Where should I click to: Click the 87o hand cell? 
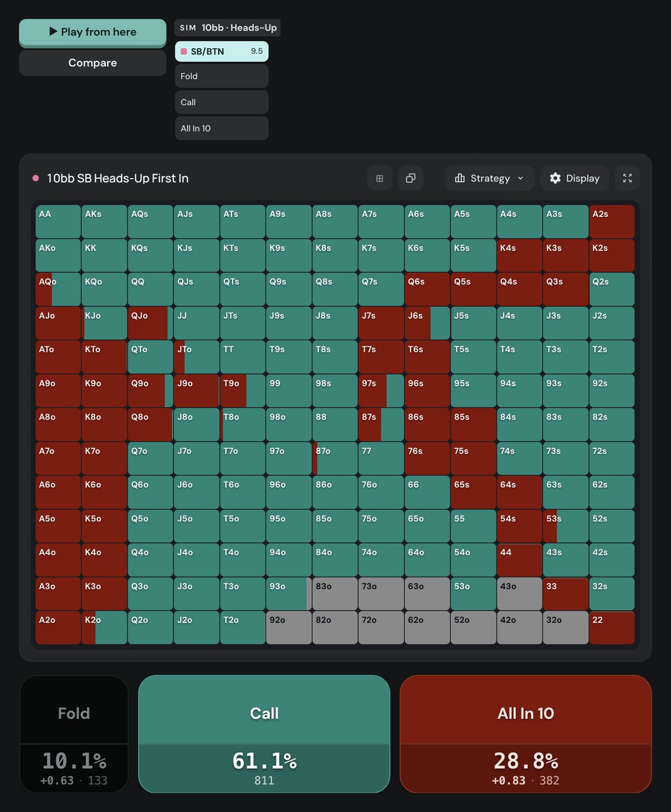click(x=335, y=458)
